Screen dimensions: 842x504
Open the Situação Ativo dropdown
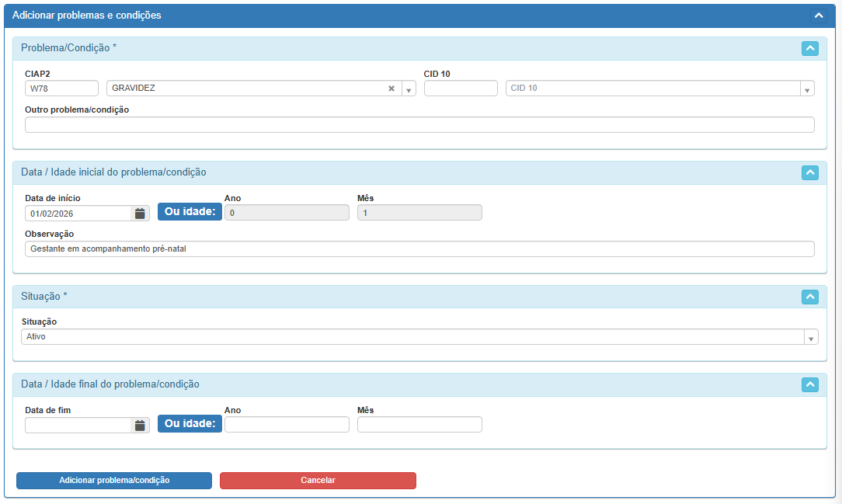tap(811, 338)
